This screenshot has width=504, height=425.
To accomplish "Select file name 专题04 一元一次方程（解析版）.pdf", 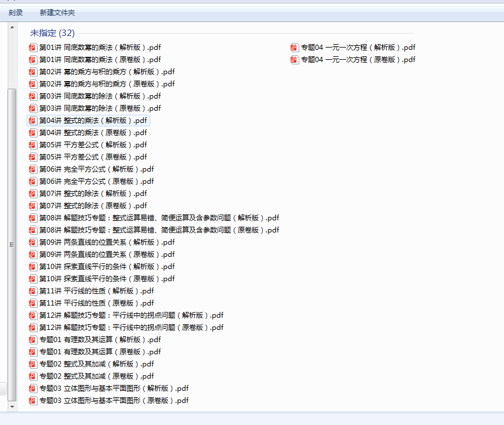I will [358, 48].
